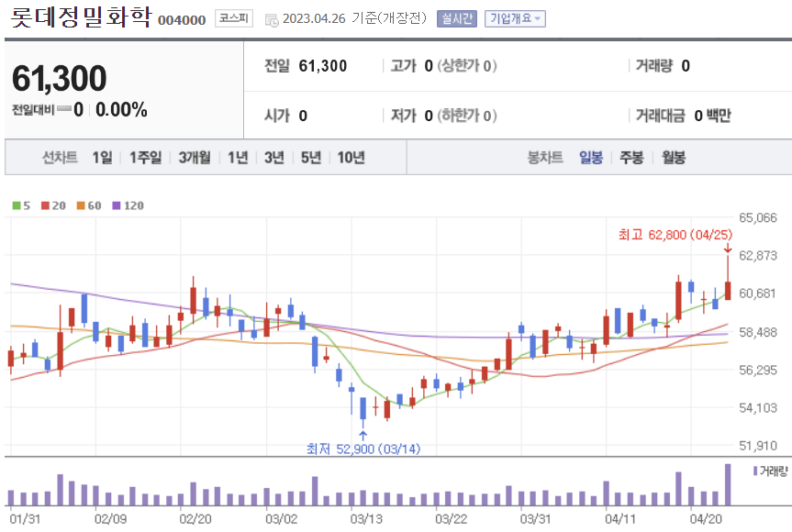
Task: Click the stock code 004000
Action: click(x=182, y=20)
